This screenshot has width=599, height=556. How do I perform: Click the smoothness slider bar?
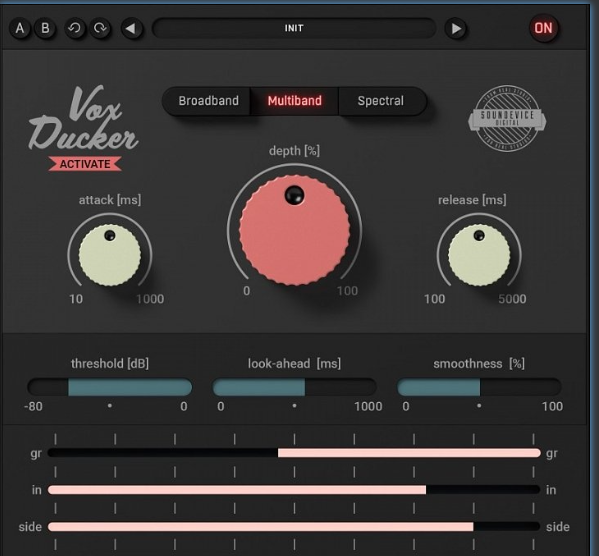[x=479, y=387]
